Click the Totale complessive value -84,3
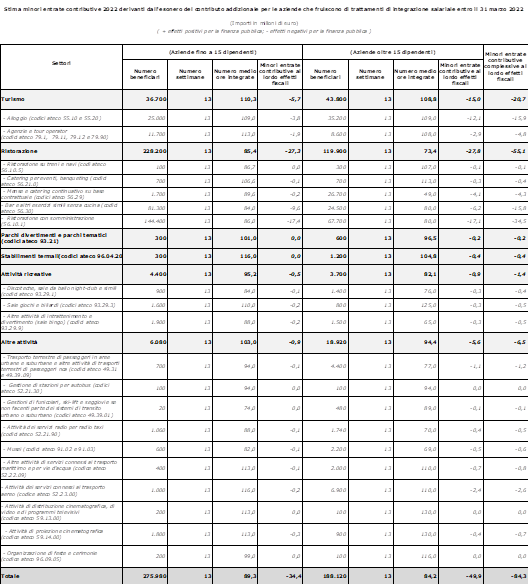 519,576
